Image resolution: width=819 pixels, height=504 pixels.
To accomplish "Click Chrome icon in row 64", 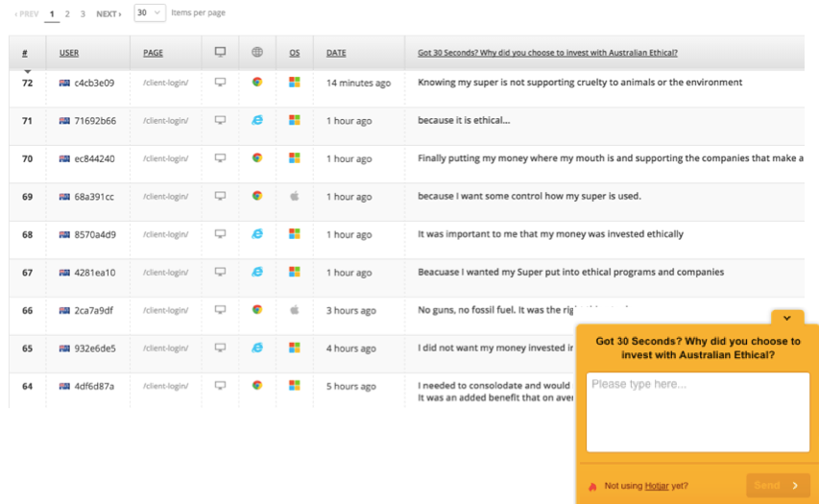I will click(x=257, y=386).
